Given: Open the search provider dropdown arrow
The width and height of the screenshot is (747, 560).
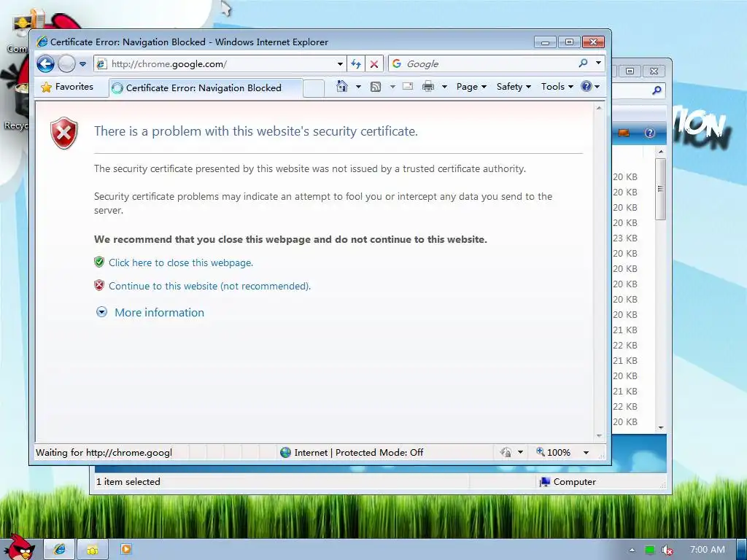Looking at the screenshot, I should [x=598, y=63].
